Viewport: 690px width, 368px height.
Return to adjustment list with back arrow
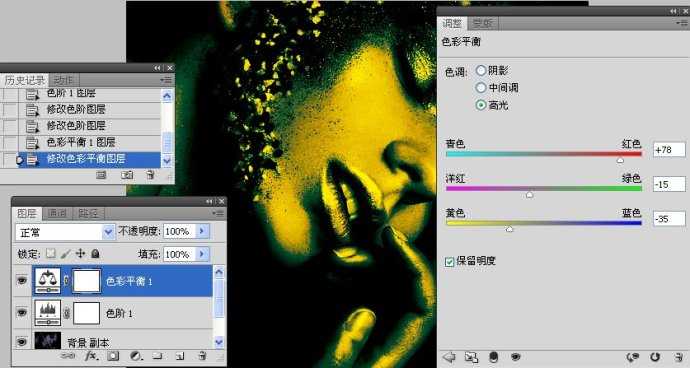[449, 357]
